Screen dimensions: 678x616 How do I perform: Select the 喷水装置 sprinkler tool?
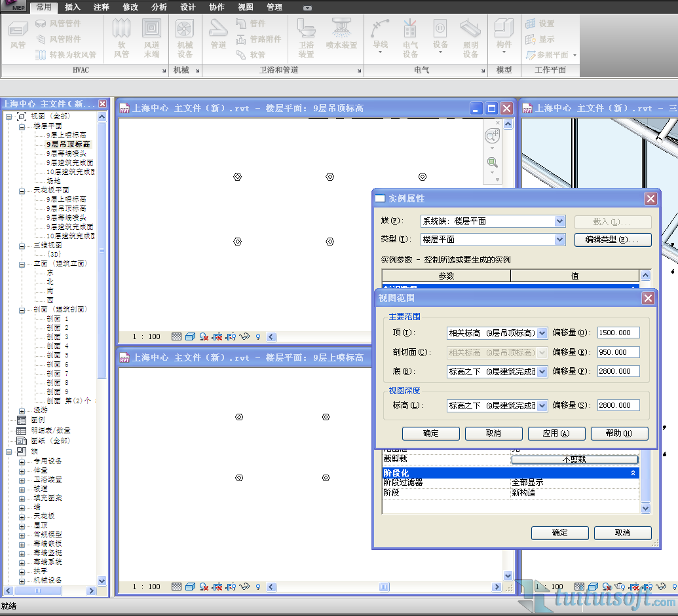coord(341,35)
